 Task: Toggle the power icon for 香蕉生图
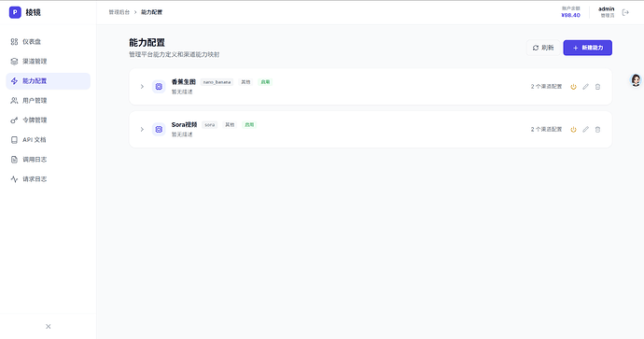coord(573,87)
